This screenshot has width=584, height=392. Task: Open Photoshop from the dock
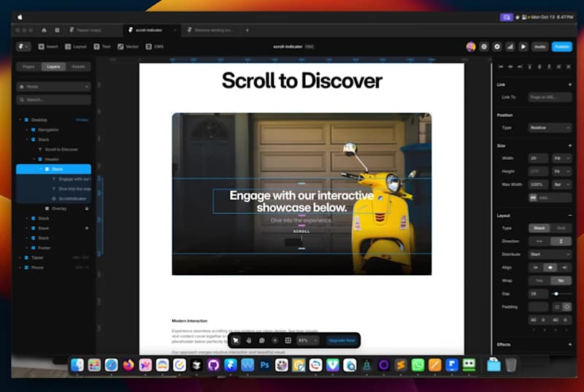point(264,365)
